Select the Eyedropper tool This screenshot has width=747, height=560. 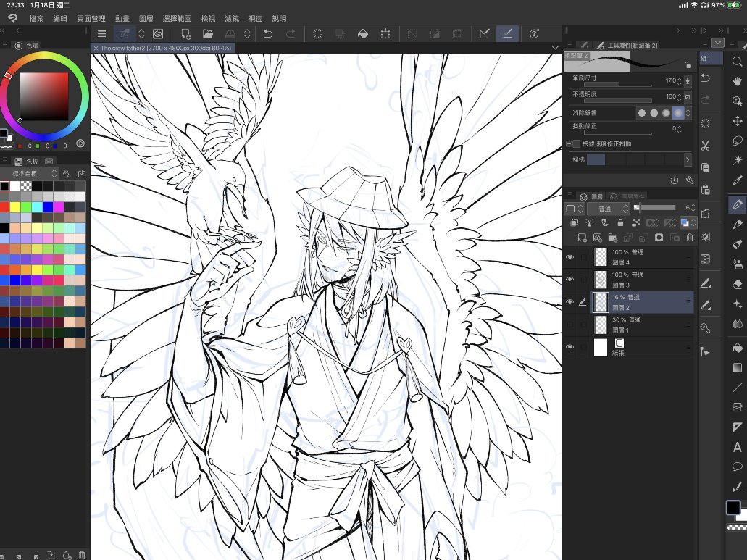[737, 180]
